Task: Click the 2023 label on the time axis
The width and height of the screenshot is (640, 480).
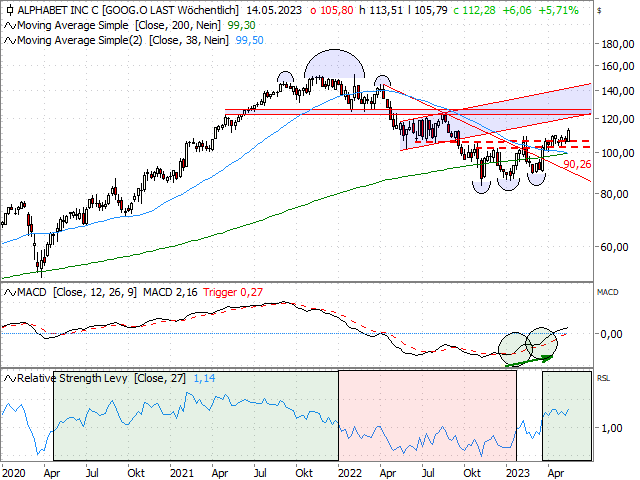Action: click(518, 473)
